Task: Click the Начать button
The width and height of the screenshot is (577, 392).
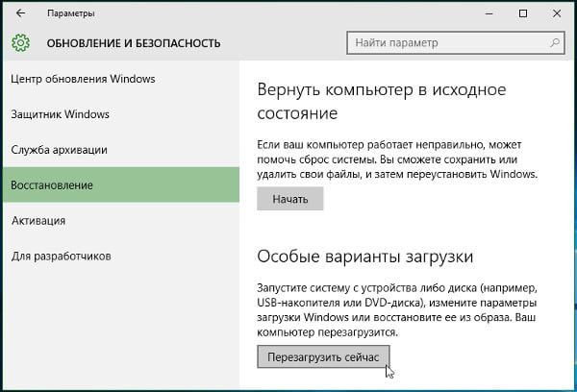Action: click(x=290, y=199)
